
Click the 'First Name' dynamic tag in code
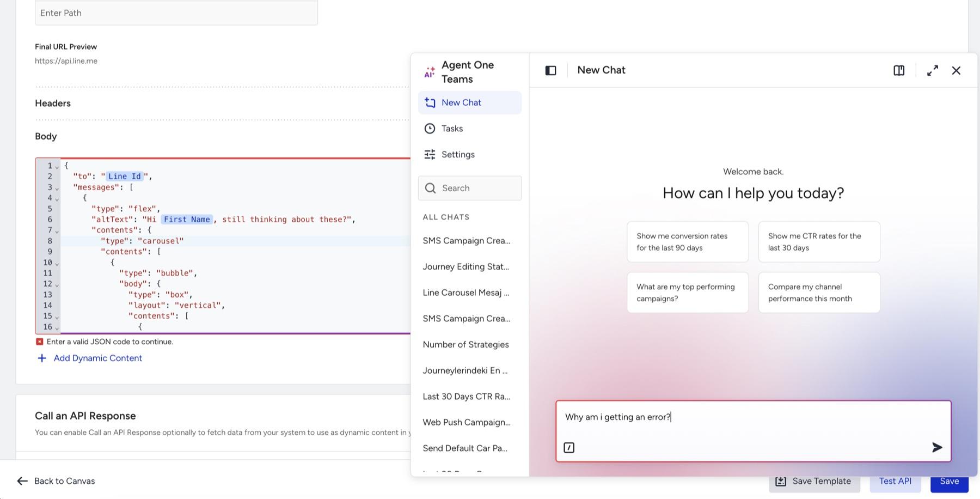point(187,219)
